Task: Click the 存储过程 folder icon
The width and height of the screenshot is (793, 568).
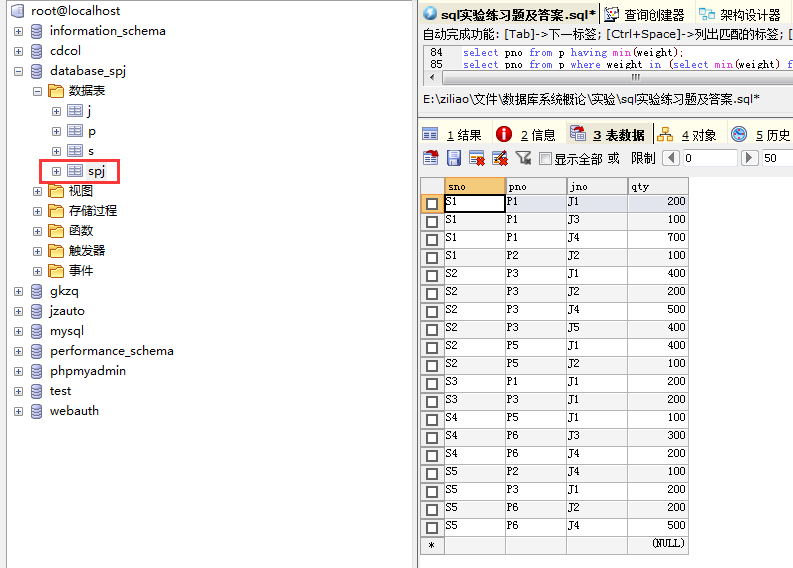Action: coord(56,211)
